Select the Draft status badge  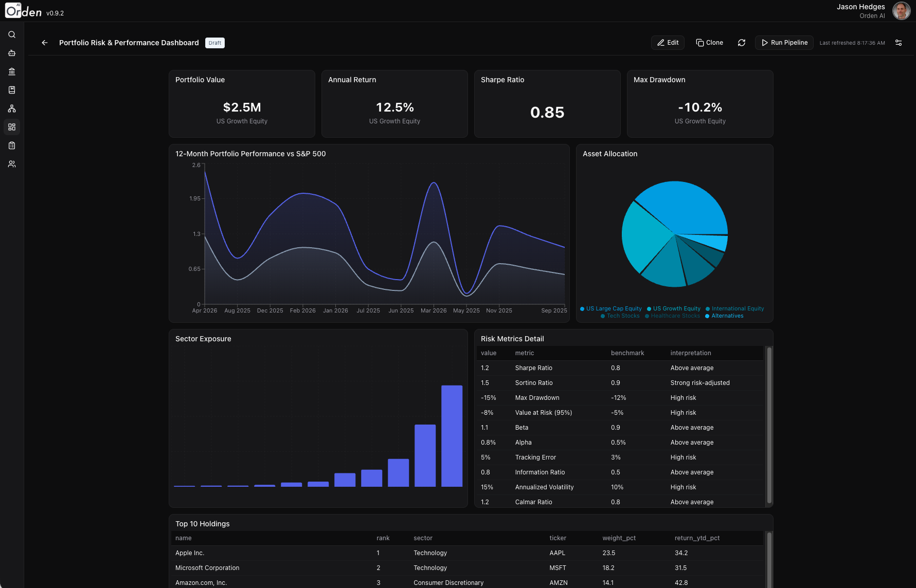pyautogui.click(x=214, y=43)
